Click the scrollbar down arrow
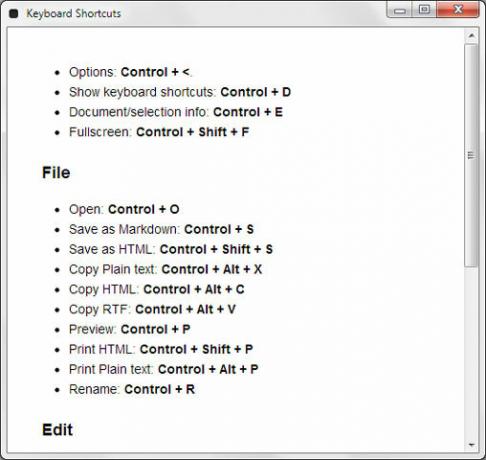486x460 pixels. point(471,445)
